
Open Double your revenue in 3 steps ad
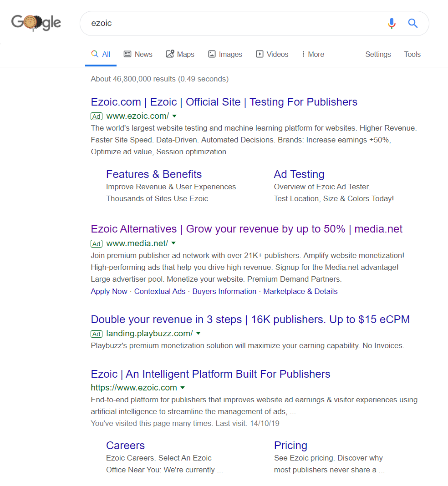click(250, 319)
